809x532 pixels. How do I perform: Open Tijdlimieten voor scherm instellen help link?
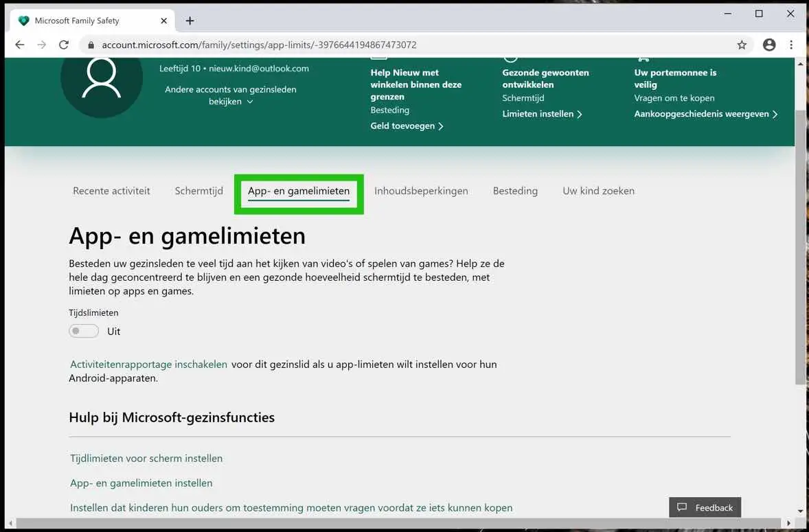(x=146, y=459)
